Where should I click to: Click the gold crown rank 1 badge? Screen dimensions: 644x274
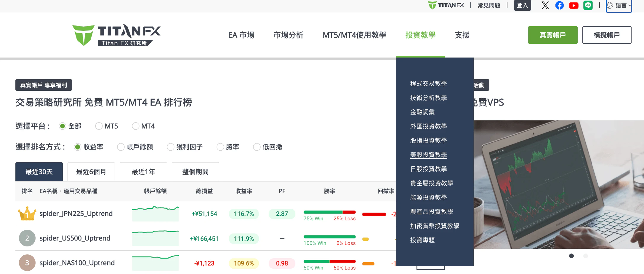pyautogui.click(x=27, y=214)
